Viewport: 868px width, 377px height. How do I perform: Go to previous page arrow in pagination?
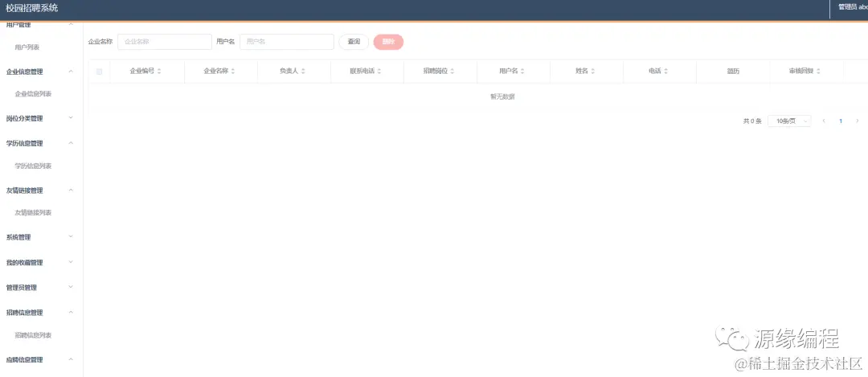[x=824, y=121]
